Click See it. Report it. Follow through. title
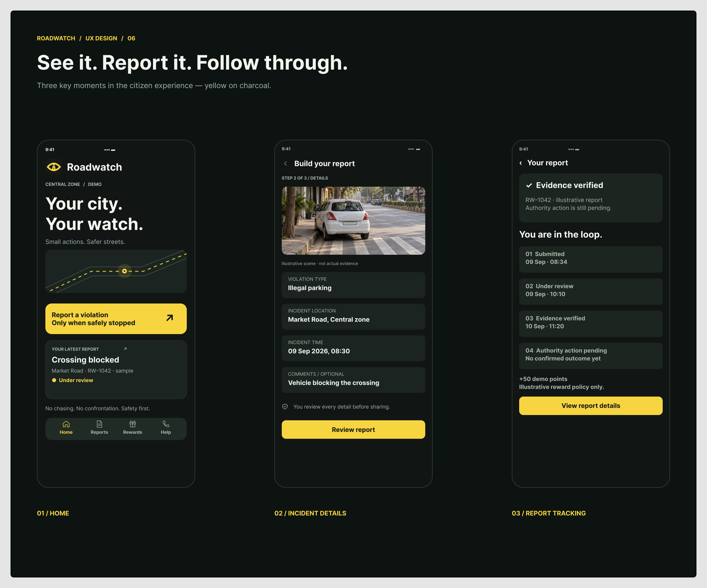The width and height of the screenshot is (707, 588). [192, 62]
